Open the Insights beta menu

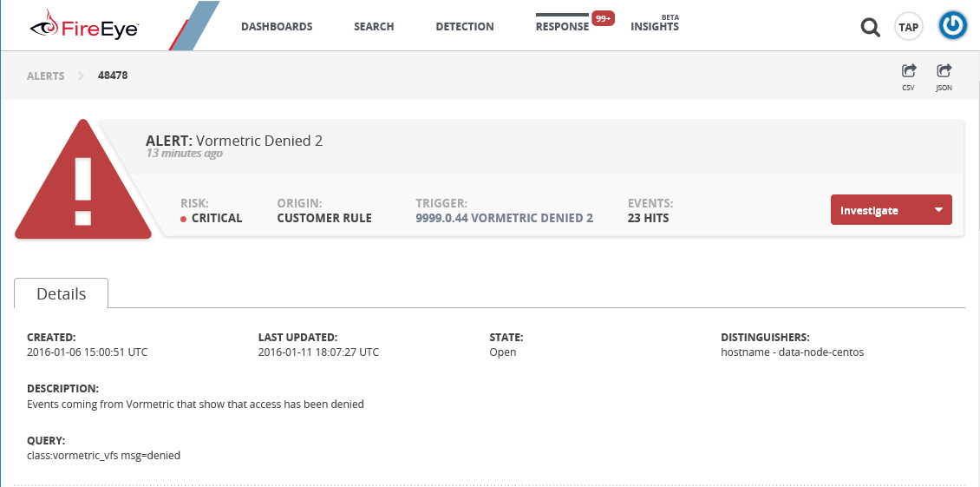pyautogui.click(x=655, y=27)
